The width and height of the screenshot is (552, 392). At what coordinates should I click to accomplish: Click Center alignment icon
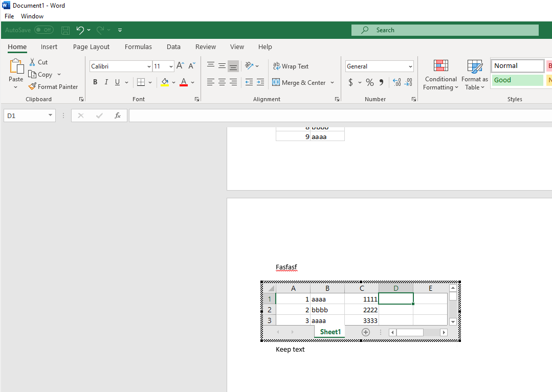coord(222,82)
